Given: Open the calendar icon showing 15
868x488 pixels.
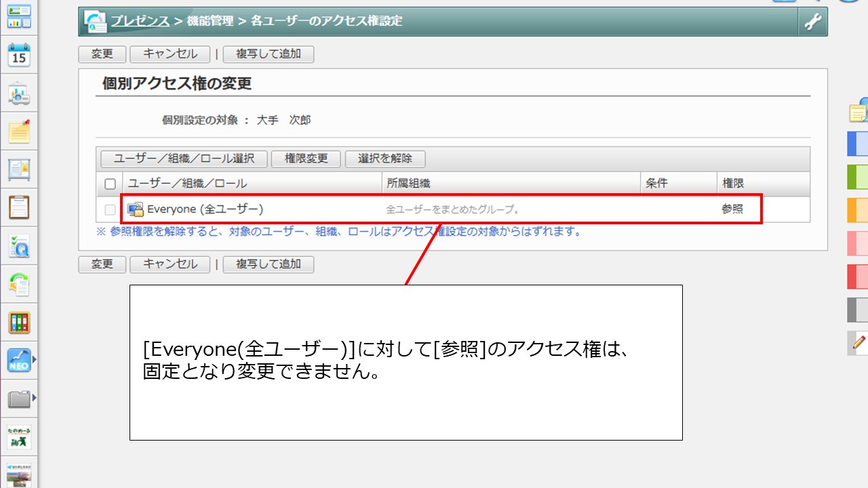Looking at the screenshot, I should click(x=19, y=55).
